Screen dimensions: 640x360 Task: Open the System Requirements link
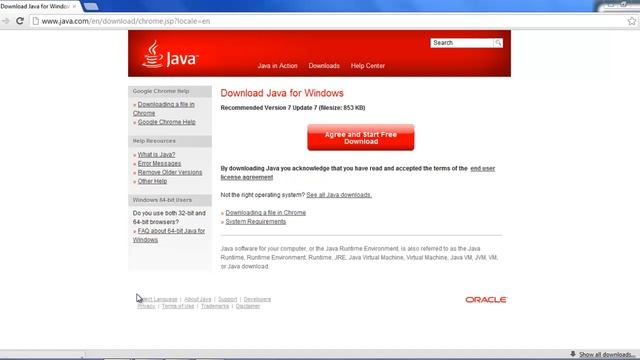(256, 222)
